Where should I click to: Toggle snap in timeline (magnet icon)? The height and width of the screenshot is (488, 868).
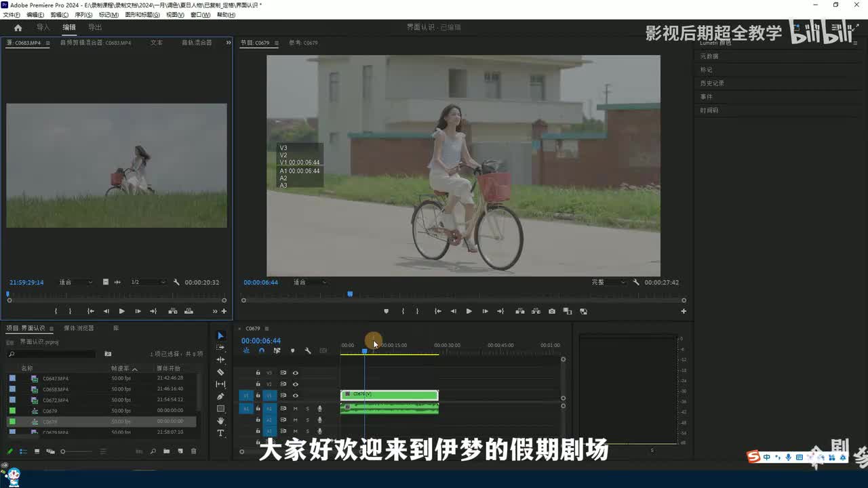[x=261, y=350]
